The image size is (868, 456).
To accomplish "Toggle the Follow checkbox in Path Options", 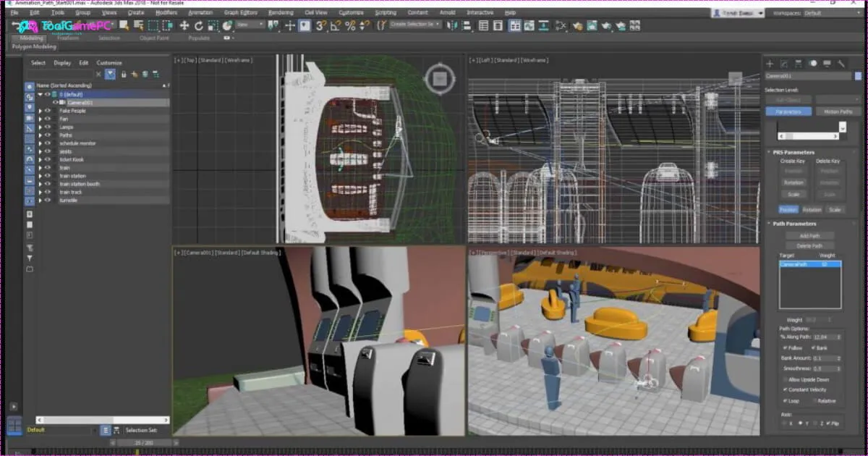I will (x=786, y=348).
